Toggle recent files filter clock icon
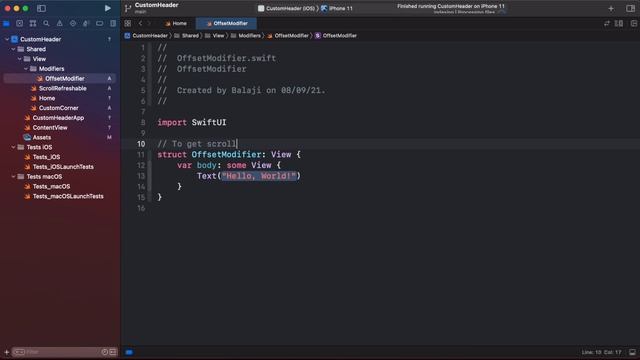This screenshot has height=360, width=640. click(104, 352)
